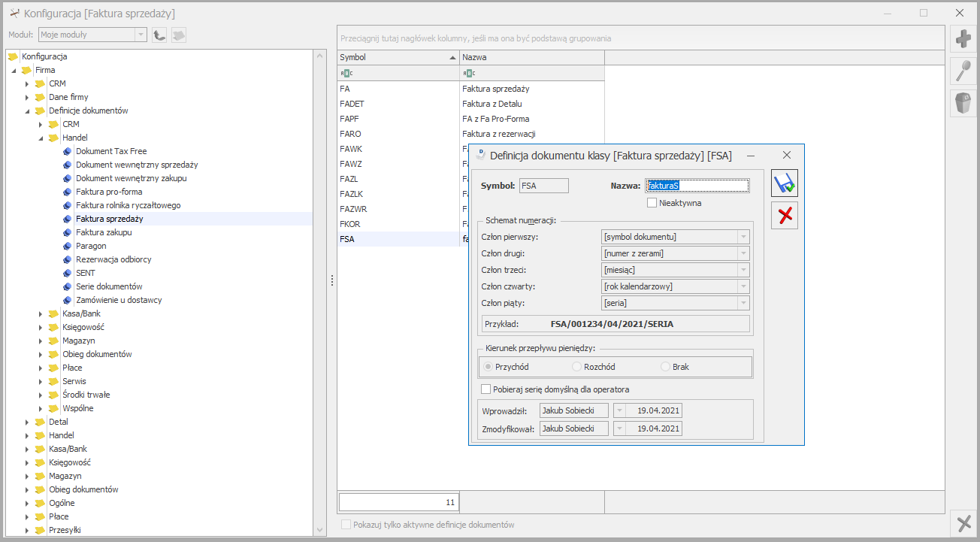This screenshot has height=542, width=980.
Task: Click the Zmodyfikował operator field
Action: point(574,428)
